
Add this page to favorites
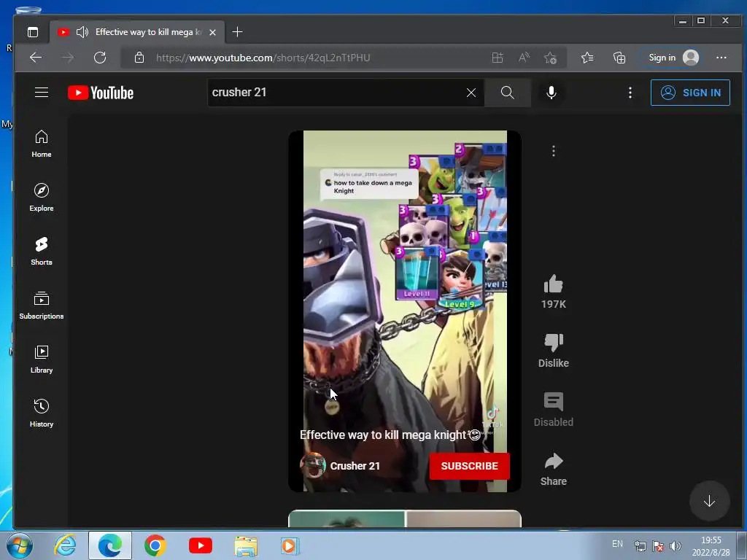[550, 58]
